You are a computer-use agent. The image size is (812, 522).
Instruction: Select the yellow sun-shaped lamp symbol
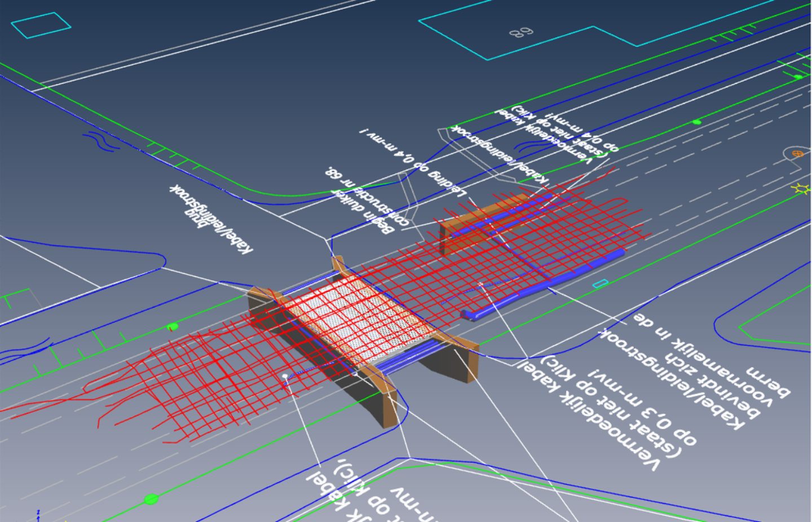tap(802, 189)
